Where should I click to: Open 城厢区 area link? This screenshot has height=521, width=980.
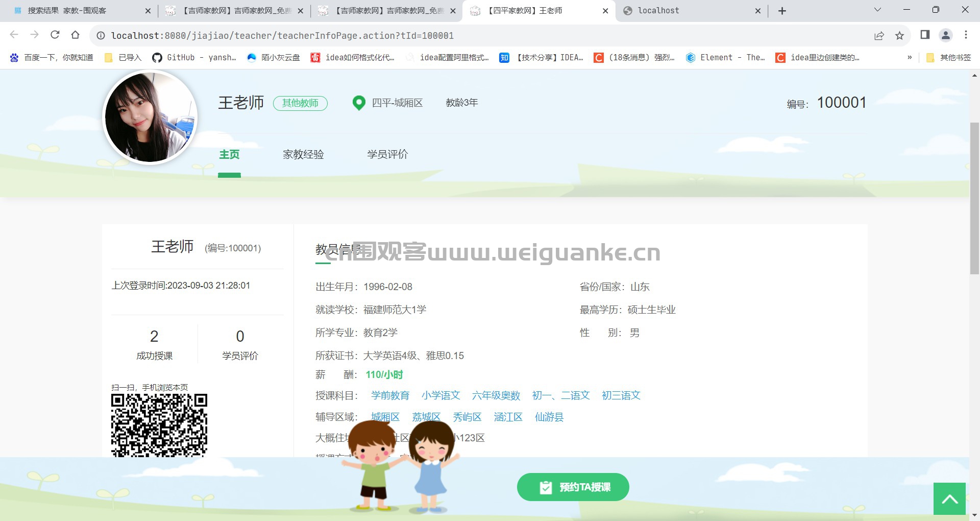click(385, 417)
